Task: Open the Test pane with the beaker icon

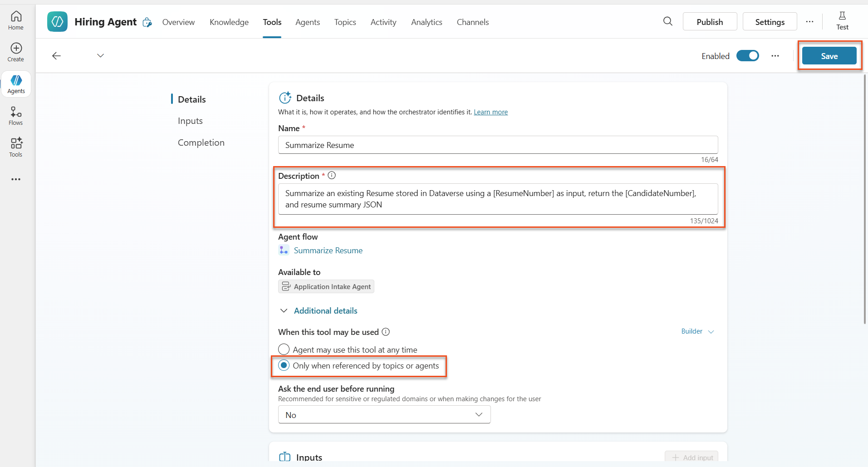Action: (842, 21)
